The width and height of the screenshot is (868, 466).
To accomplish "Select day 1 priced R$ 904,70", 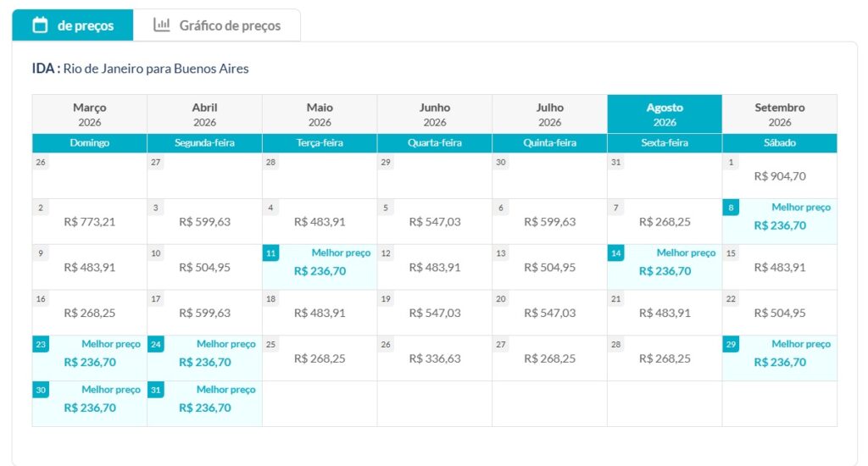I will pyautogui.click(x=780, y=176).
